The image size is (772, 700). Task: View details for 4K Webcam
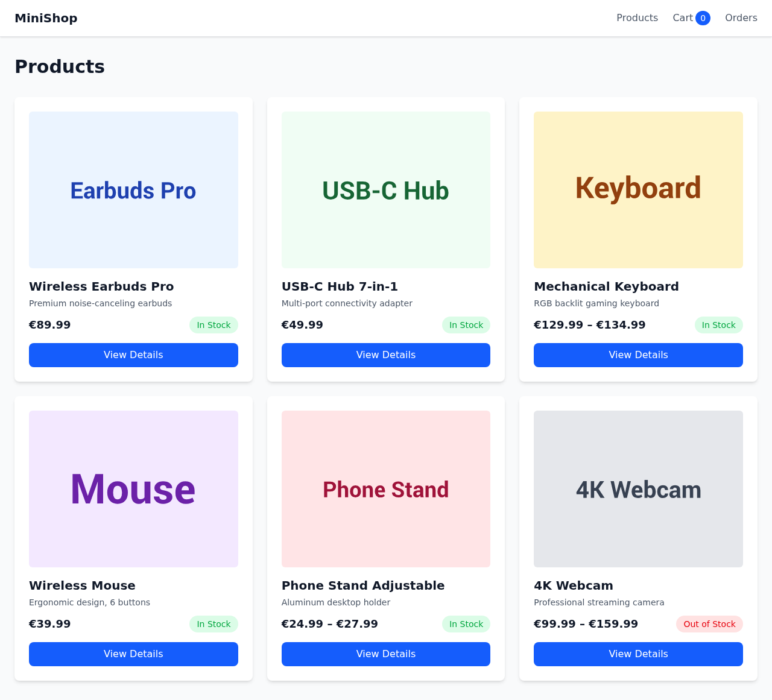638,654
